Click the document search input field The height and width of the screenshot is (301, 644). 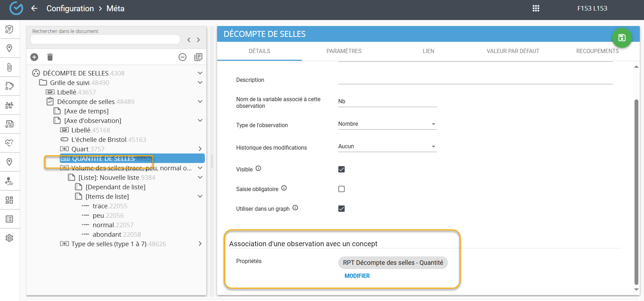pyautogui.click(x=105, y=40)
